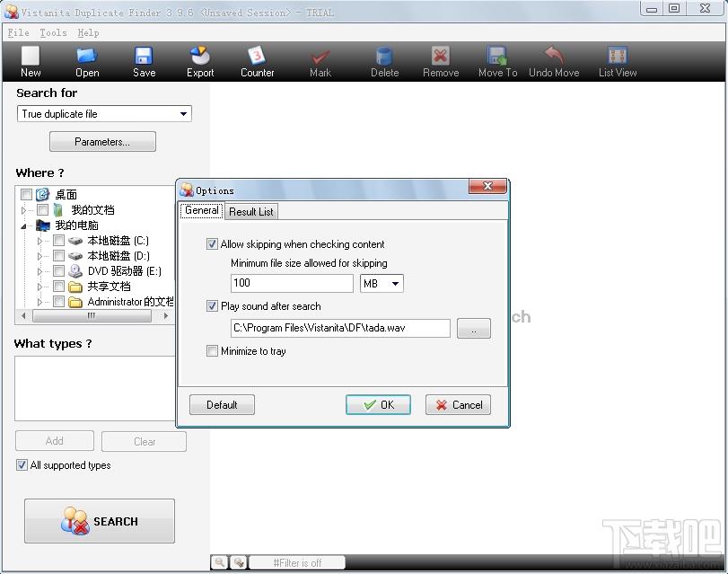Screen dimensions: 728x574
Task: Click the sound file path field
Action: coord(340,328)
